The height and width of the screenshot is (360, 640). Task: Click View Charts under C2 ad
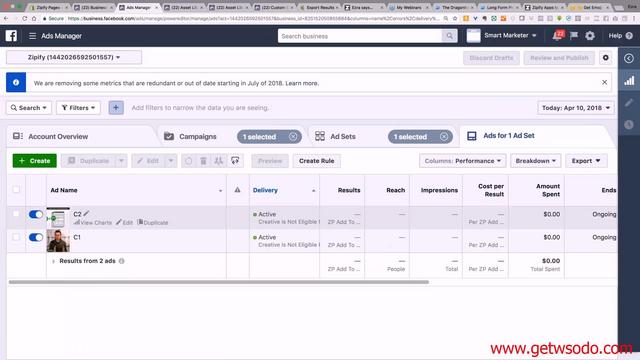pyautogui.click(x=93, y=222)
